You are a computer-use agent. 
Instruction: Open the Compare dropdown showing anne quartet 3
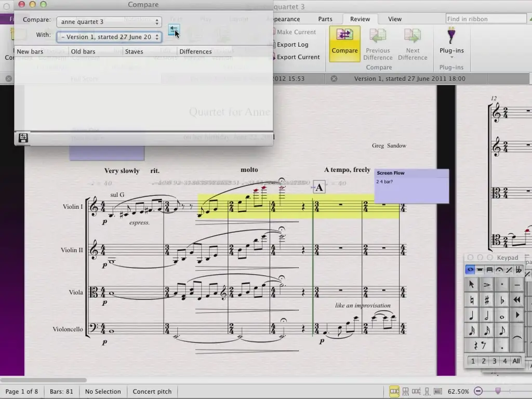coord(109,22)
